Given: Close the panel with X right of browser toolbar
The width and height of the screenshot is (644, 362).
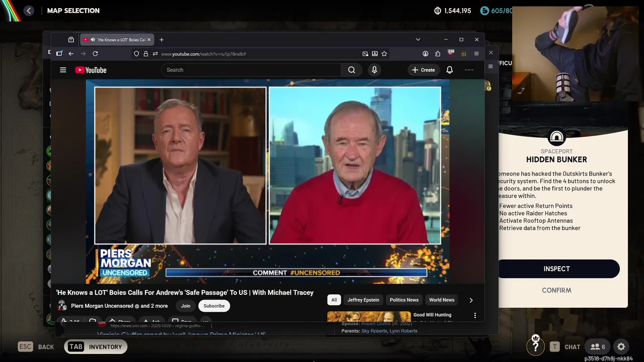Looking at the screenshot, I should coord(491,52).
